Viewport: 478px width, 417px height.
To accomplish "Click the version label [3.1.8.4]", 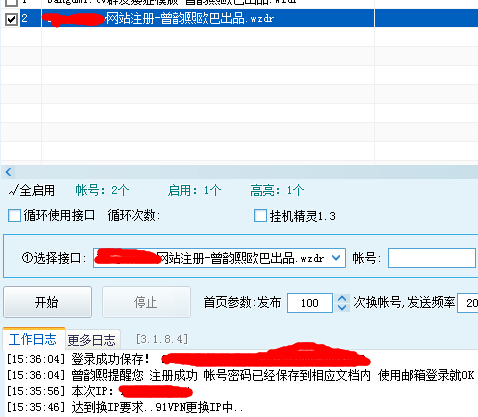I will click(x=162, y=339).
